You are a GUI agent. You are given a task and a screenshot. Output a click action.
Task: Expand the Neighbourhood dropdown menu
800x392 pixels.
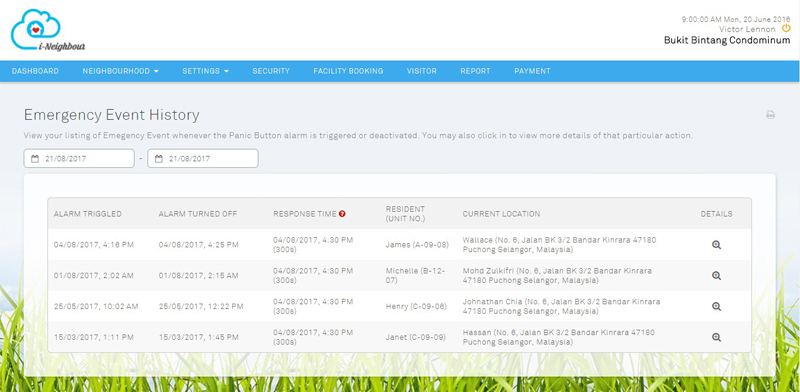click(x=120, y=71)
